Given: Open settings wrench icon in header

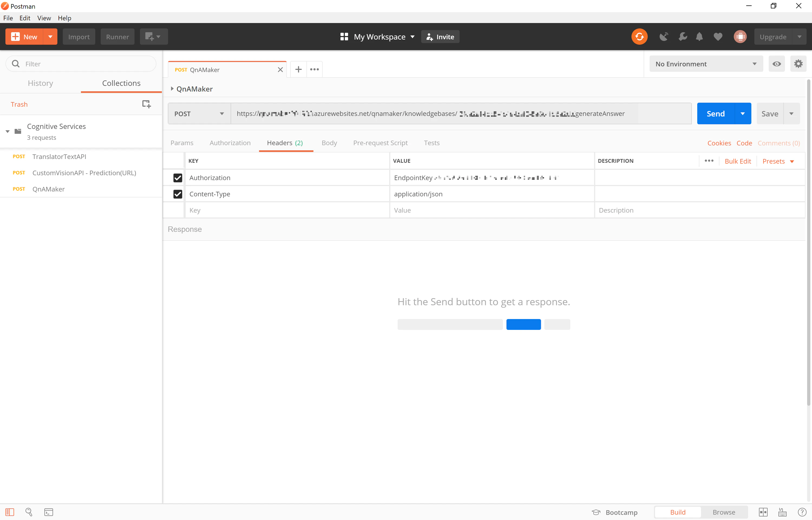Looking at the screenshot, I should pyautogui.click(x=682, y=37).
